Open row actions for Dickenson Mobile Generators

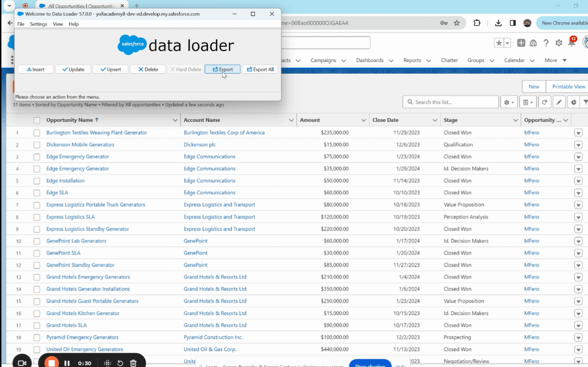(578, 145)
